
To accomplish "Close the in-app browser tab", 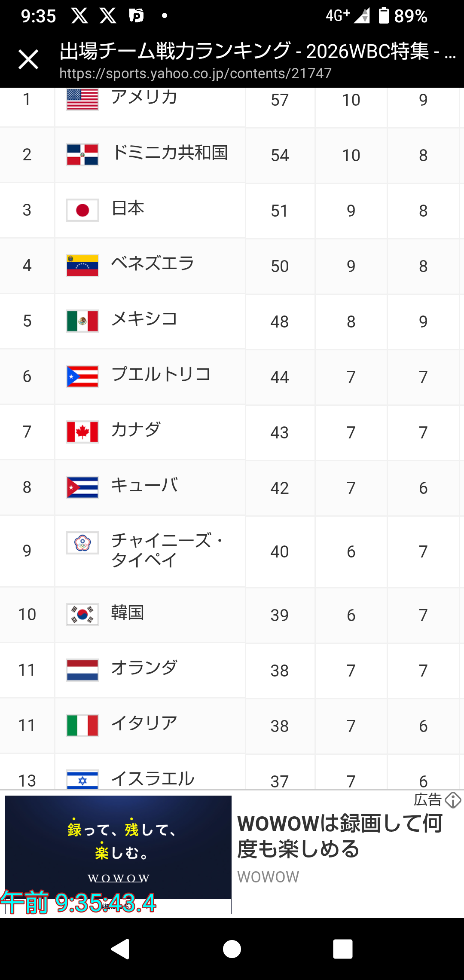I will click(x=28, y=59).
